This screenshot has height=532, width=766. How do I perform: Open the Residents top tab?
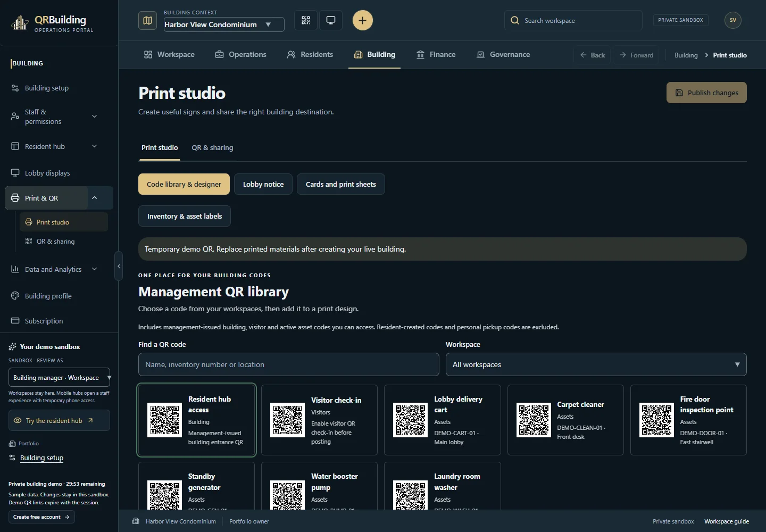pyautogui.click(x=310, y=55)
